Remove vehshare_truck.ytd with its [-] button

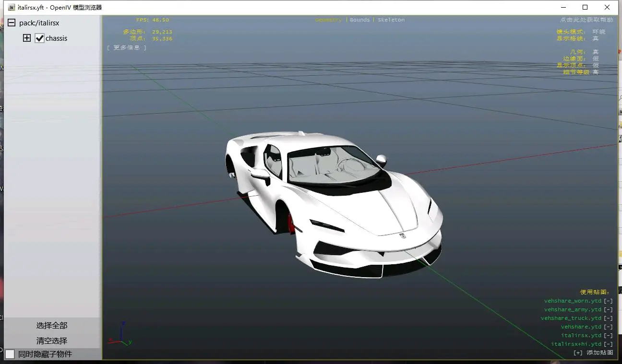[x=608, y=318]
